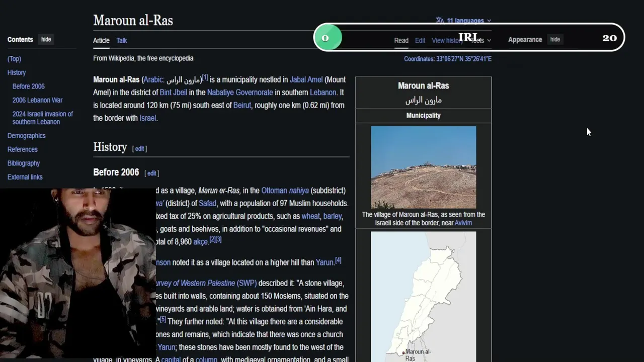Open the nahiya link
This screenshot has height=362, width=644.
point(299,191)
